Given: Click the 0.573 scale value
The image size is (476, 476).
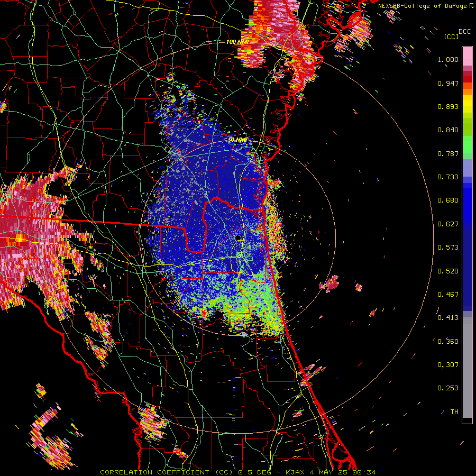Looking at the screenshot, I should click(x=448, y=248).
